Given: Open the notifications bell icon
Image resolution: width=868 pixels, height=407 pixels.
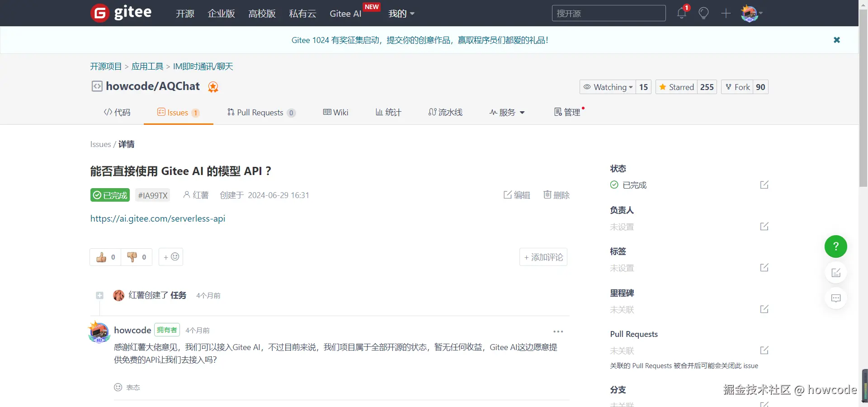Looking at the screenshot, I should pyautogui.click(x=682, y=13).
